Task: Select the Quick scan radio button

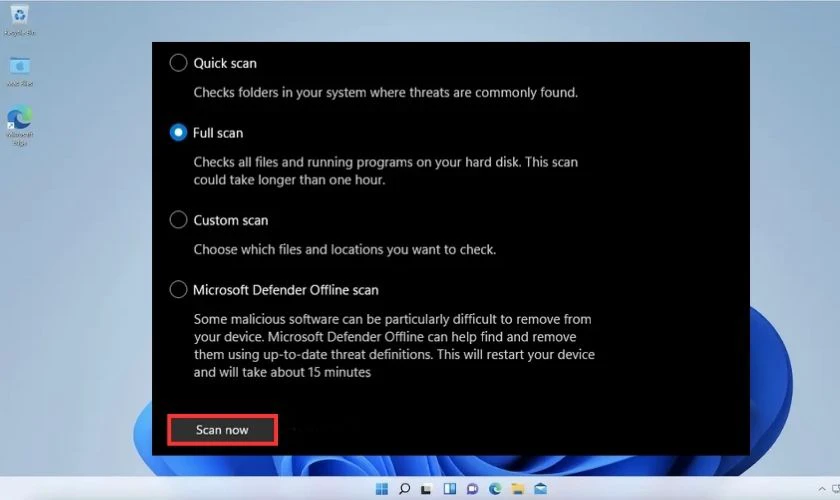Action: 178,63
